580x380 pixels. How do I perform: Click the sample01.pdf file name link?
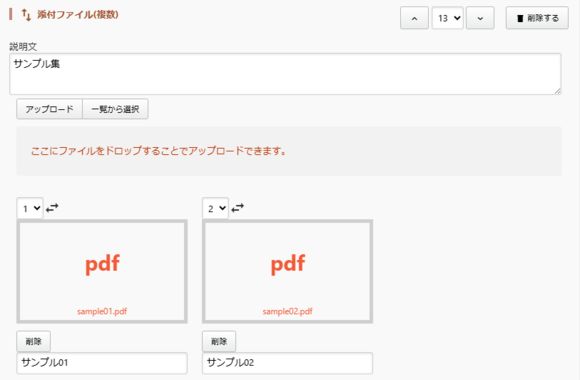[102, 312]
